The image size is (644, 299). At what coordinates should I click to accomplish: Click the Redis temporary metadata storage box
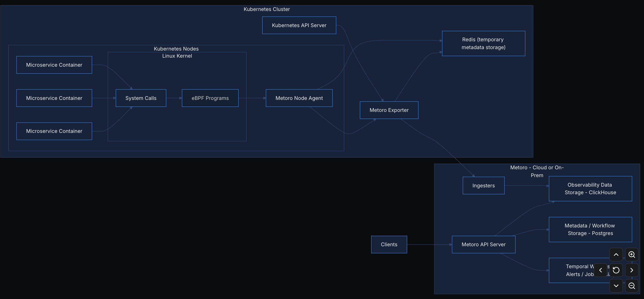coord(483,43)
